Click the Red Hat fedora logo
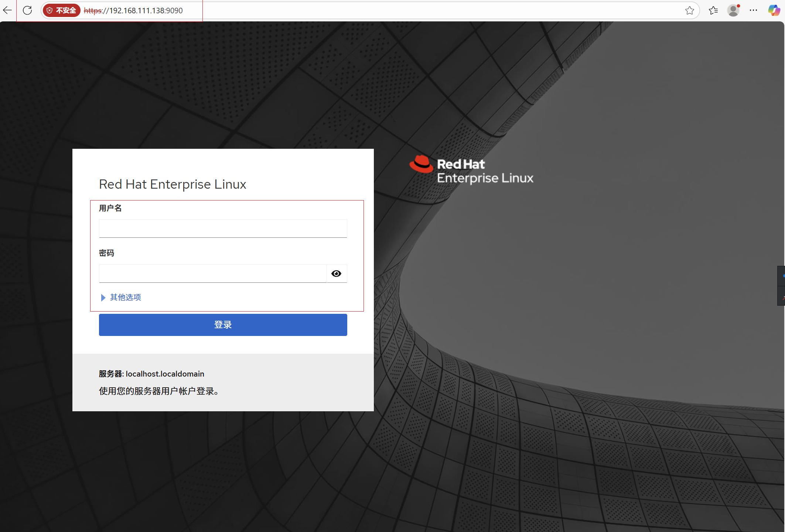Viewport: 785px width, 532px height. 421,164
